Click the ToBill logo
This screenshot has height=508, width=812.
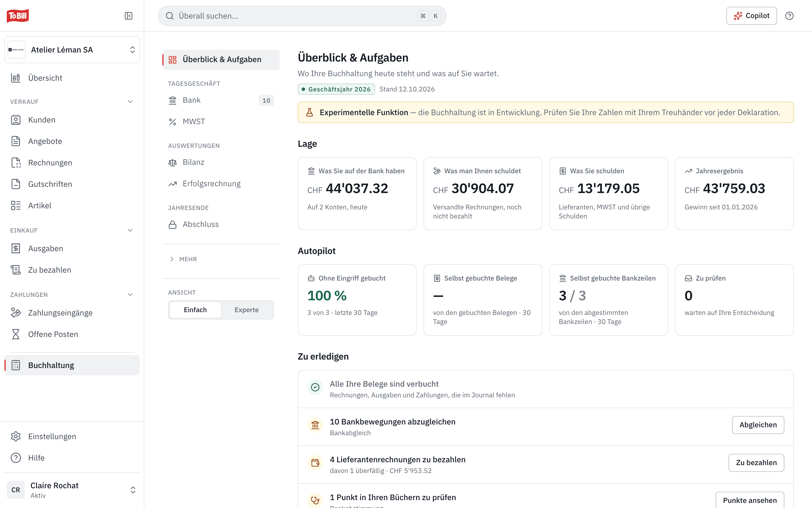18,16
